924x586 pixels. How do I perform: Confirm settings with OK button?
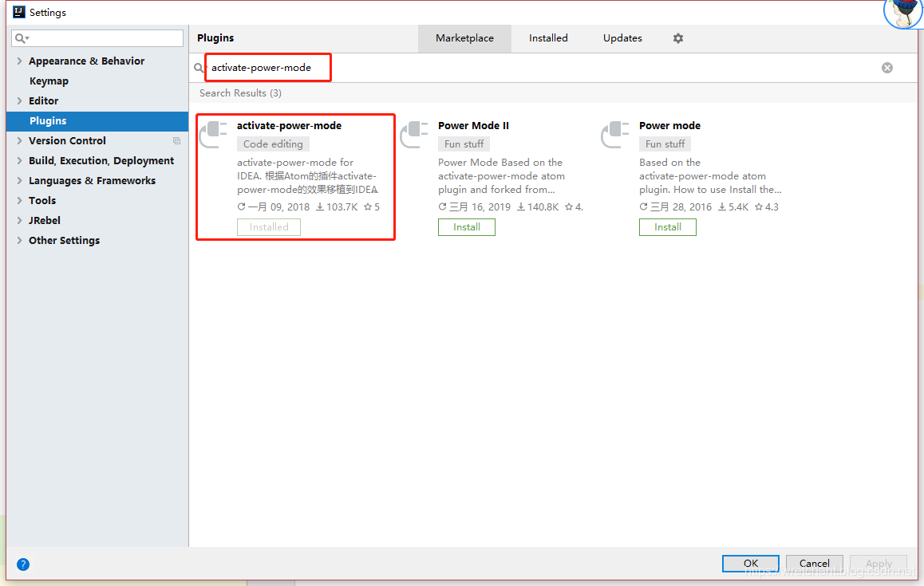click(751, 563)
